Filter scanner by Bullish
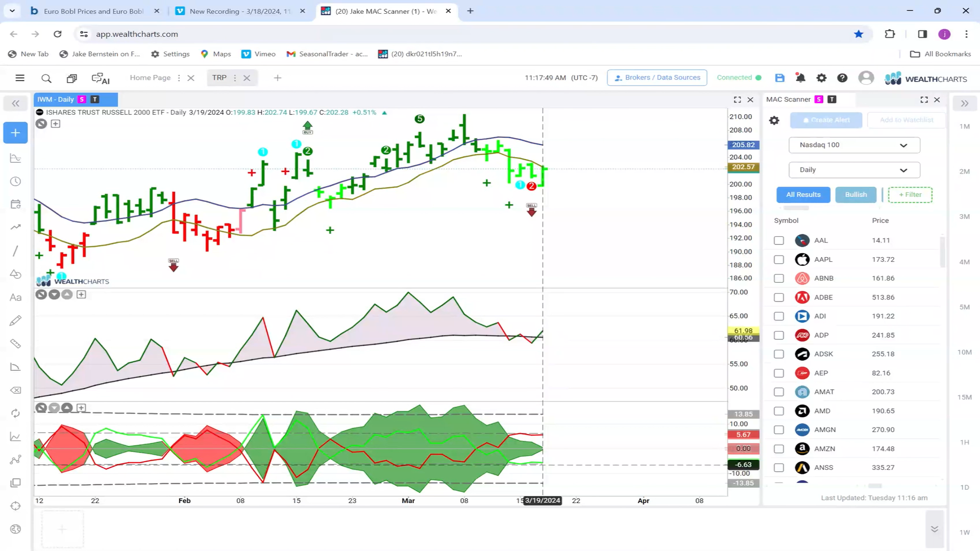The image size is (980, 551). (x=855, y=195)
